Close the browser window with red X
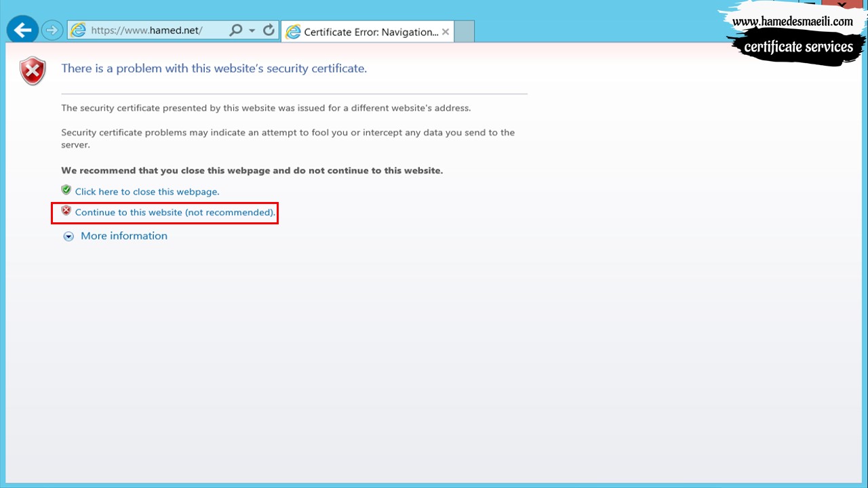This screenshot has height=488, width=868. [x=842, y=5]
